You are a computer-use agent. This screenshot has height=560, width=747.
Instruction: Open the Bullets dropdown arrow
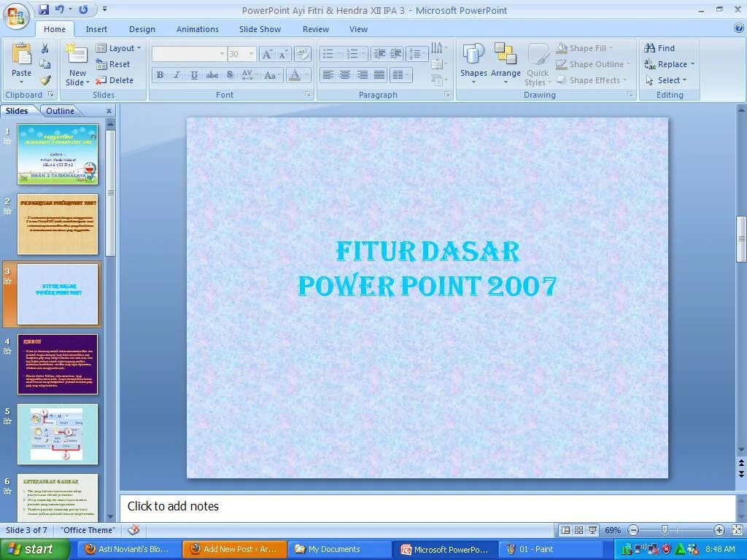point(339,54)
